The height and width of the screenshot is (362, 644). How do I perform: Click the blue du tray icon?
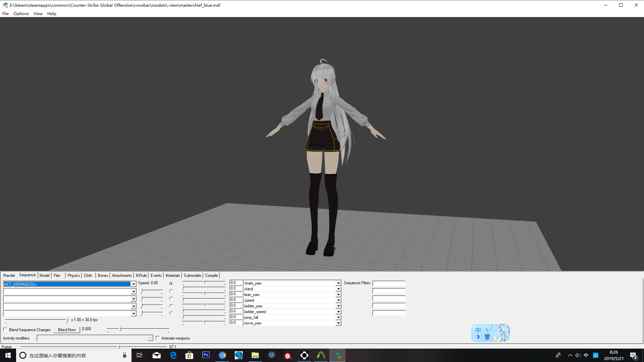pyautogui.click(x=596, y=355)
